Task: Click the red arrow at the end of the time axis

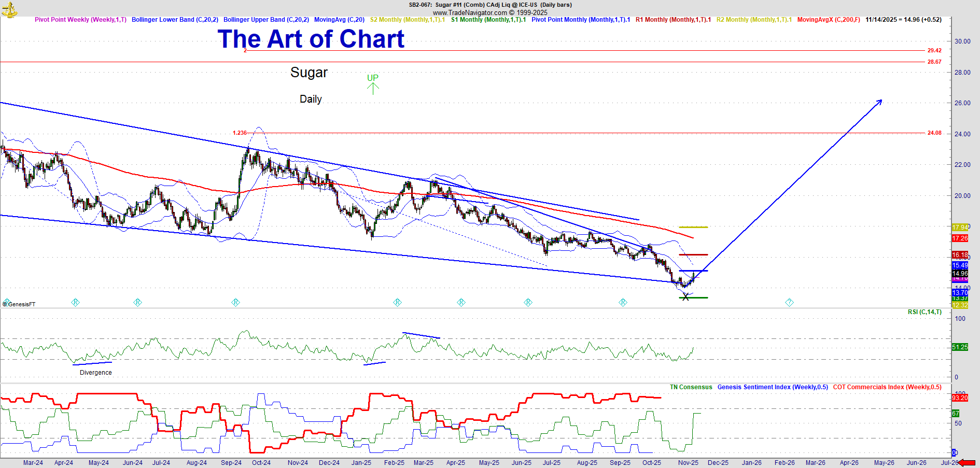Action: 968,463
